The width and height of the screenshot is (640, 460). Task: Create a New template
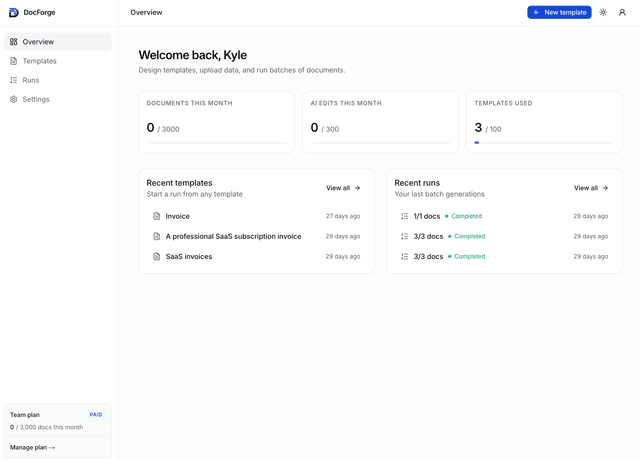pos(559,12)
